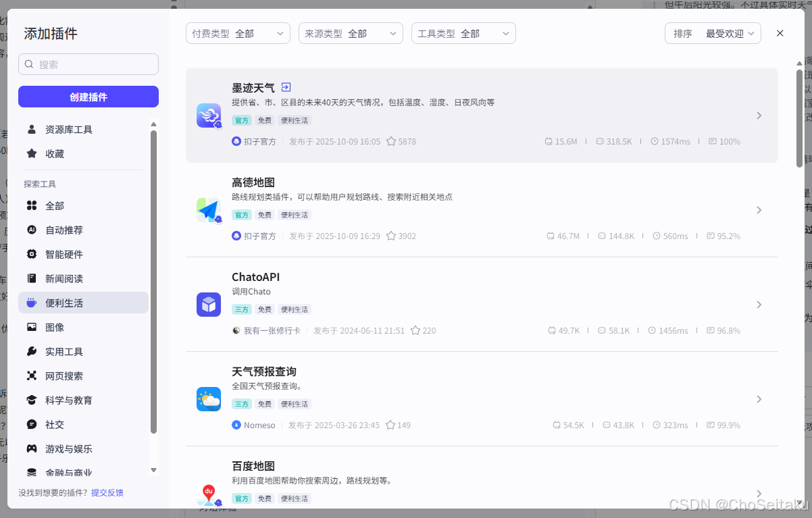Click the sidebar scrollbar down arrow
Viewport: 812px width, 518px height.
coord(153,470)
